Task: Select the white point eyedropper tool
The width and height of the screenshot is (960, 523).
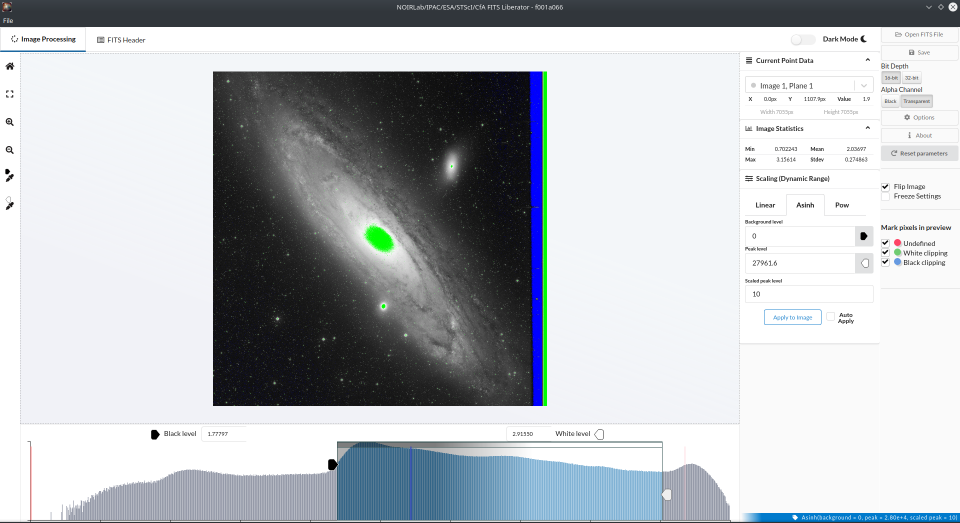Action: 10,204
